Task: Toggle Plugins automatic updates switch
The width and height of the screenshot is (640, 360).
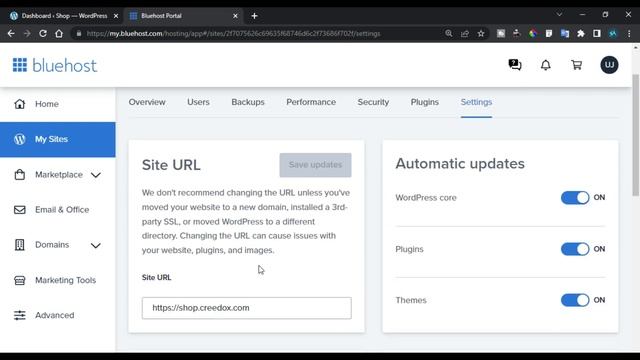Action: point(575,249)
